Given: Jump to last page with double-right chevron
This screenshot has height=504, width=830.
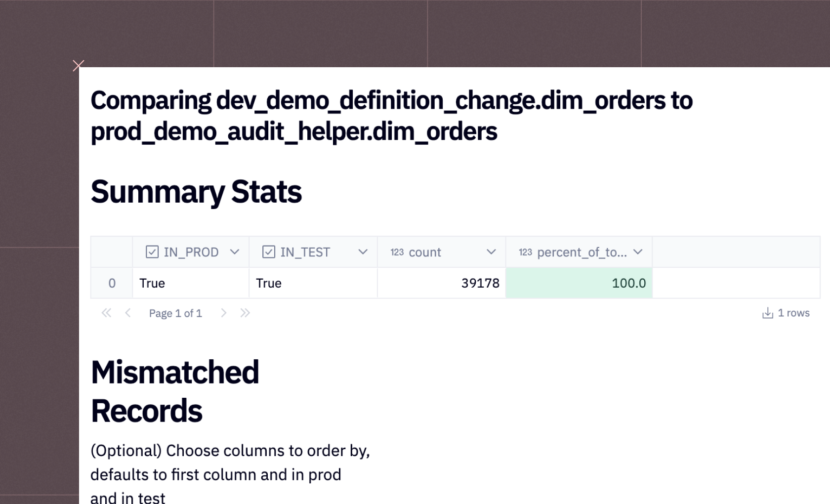Looking at the screenshot, I should pyautogui.click(x=245, y=312).
